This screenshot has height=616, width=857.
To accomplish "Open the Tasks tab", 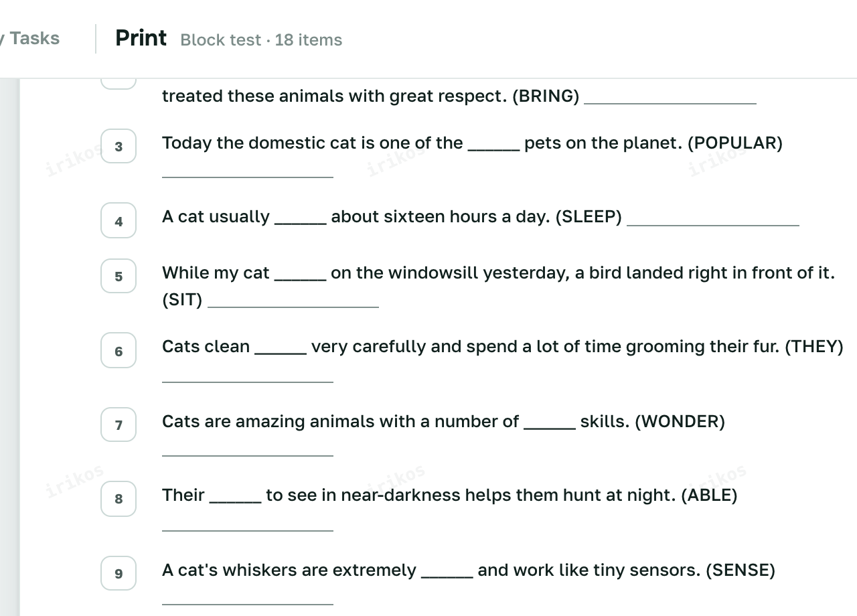I will tap(32, 39).
